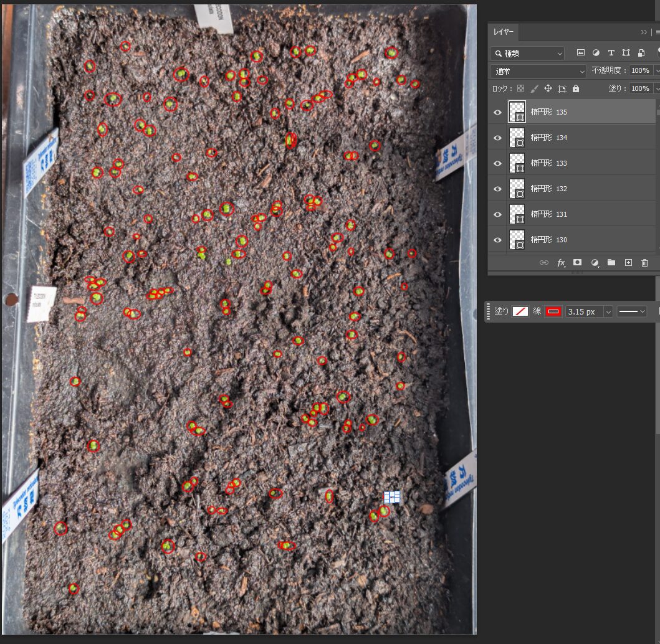Viewport: 660px width, 644px height.
Task: Create a new layer
Action: pos(628,263)
